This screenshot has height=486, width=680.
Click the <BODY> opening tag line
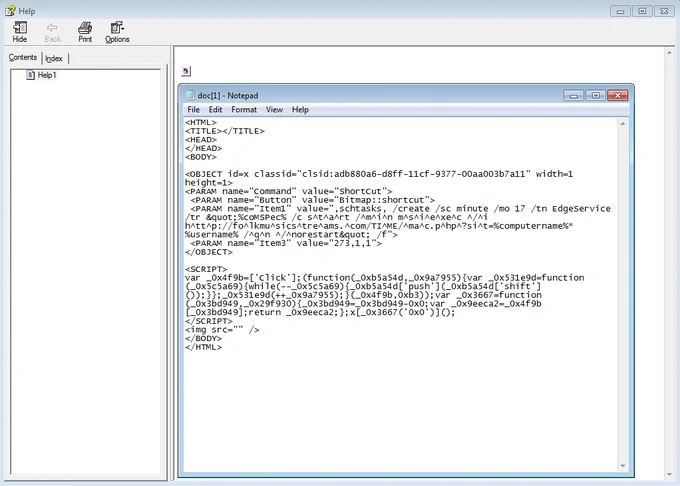(201, 157)
